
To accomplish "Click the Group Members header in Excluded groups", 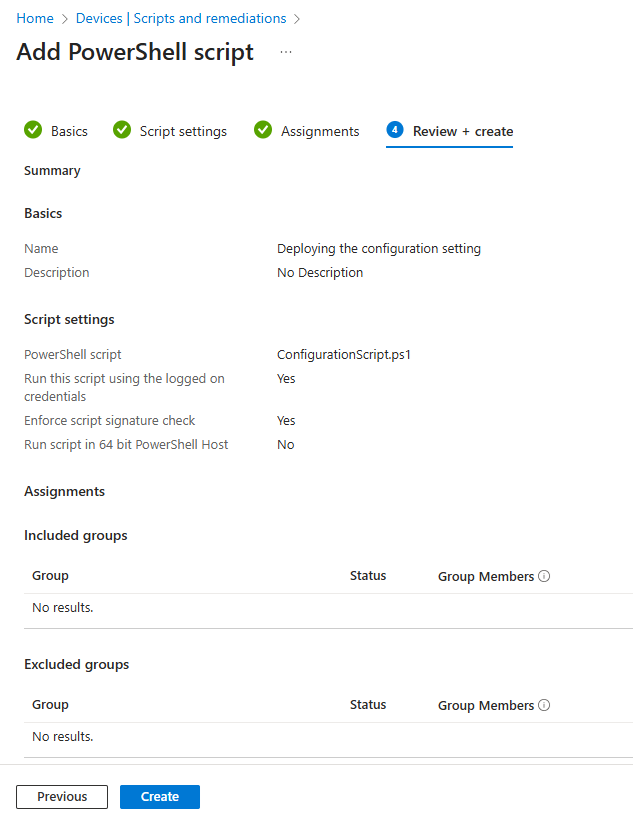I will click(x=486, y=705).
